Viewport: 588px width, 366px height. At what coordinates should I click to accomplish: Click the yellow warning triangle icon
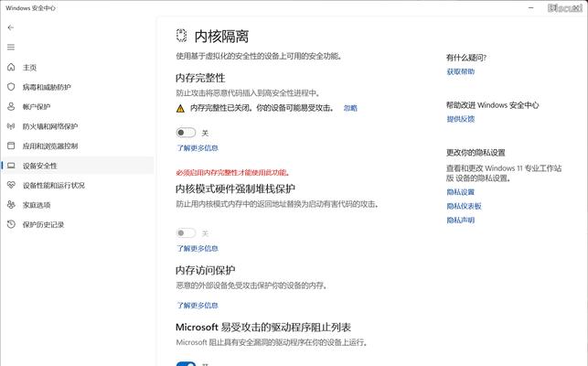click(x=180, y=109)
